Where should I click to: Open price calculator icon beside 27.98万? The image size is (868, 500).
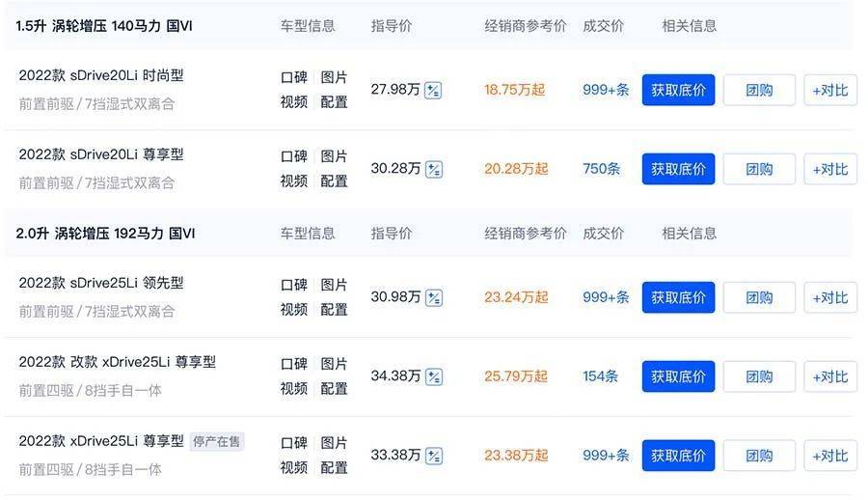[432, 90]
